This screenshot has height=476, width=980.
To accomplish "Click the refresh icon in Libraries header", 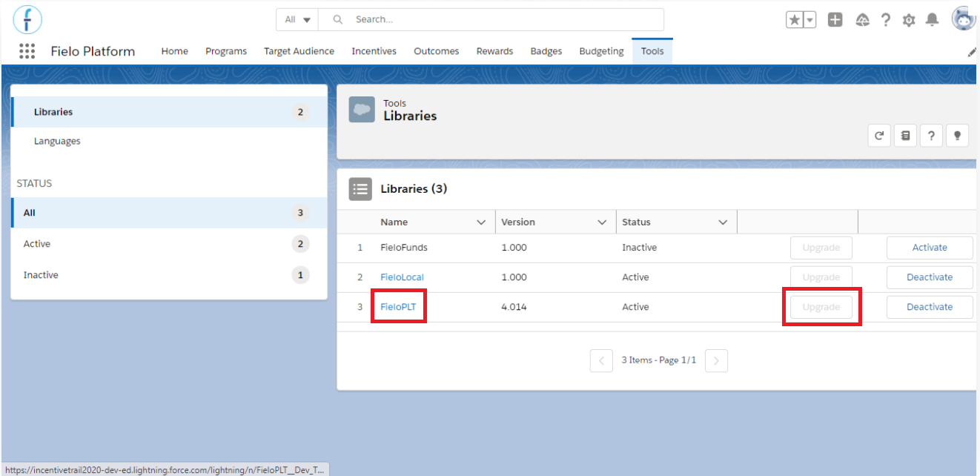I will click(x=879, y=136).
